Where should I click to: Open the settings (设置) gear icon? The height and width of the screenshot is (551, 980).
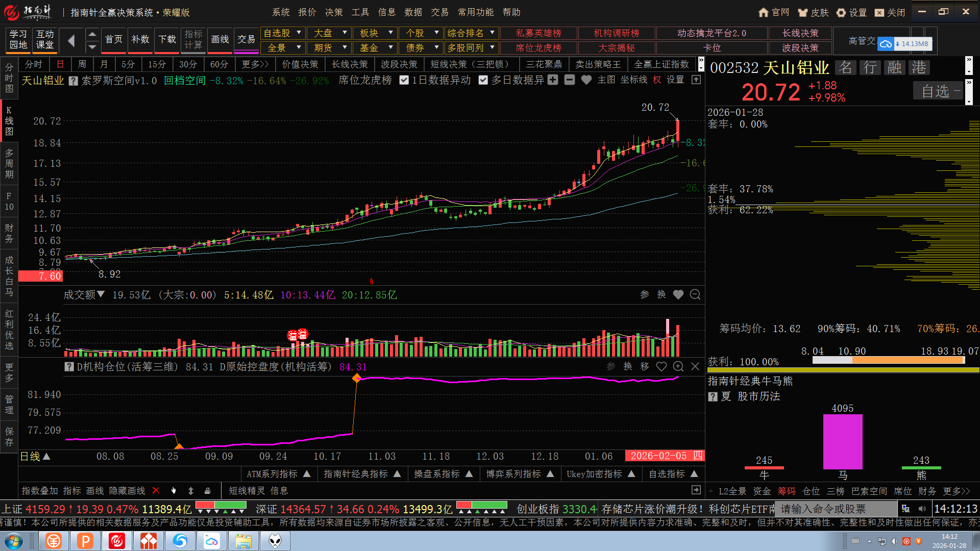pyautogui.click(x=841, y=12)
